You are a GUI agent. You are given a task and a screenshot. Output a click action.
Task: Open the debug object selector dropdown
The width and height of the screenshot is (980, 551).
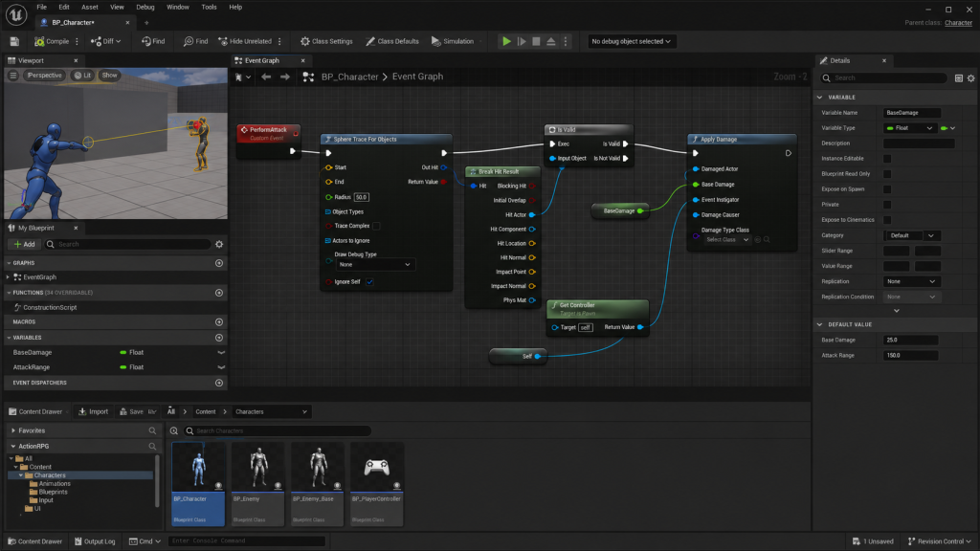[x=631, y=41]
